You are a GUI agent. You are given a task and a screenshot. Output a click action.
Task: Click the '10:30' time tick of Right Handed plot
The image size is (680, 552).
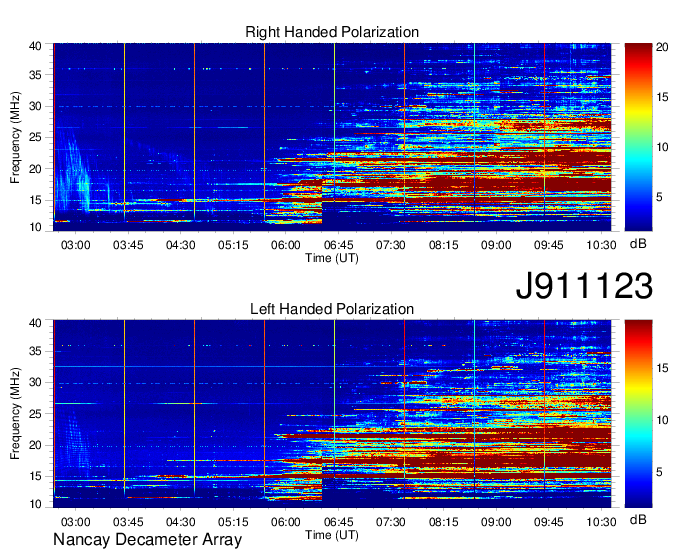[x=602, y=245]
